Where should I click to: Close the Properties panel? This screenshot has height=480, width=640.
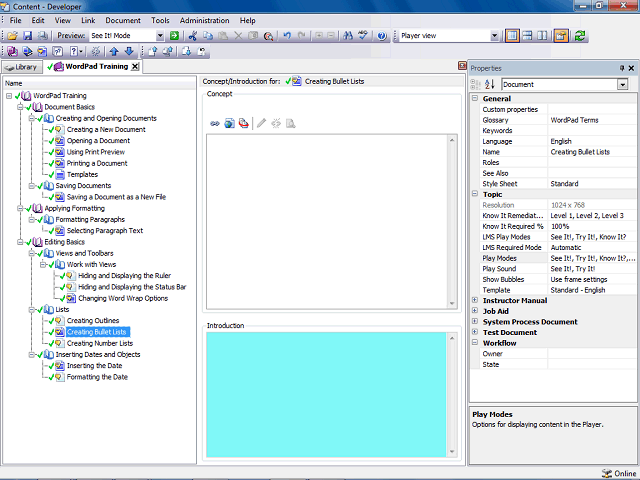[x=631, y=68]
